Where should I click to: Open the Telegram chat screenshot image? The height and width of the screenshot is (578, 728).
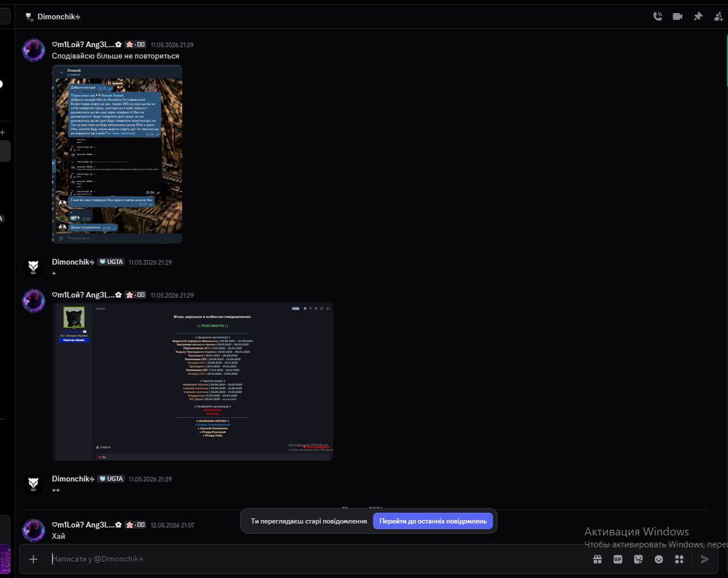117,154
